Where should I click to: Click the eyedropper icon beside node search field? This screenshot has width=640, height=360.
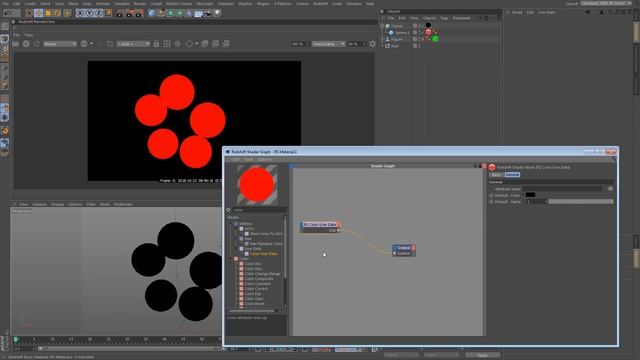pyautogui.click(x=229, y=210)
